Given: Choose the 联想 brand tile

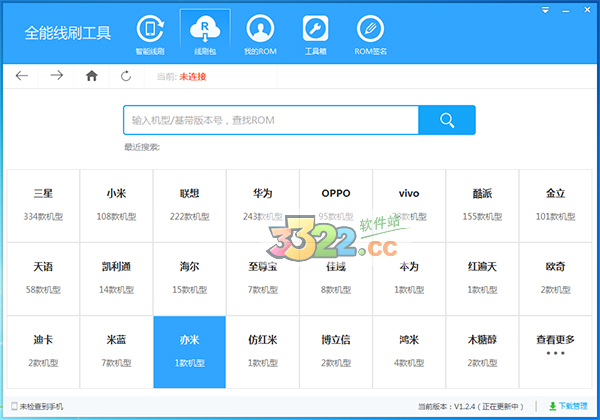Looking at the screenshot, I should tap(189, 202).
